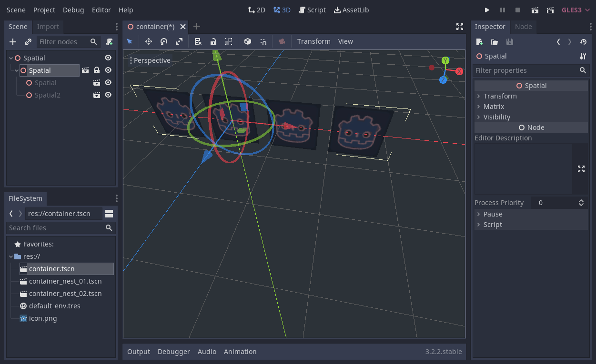Toggle visibility of the Spatial2 node
The image size is (596, 364).
tap(108, 95)
